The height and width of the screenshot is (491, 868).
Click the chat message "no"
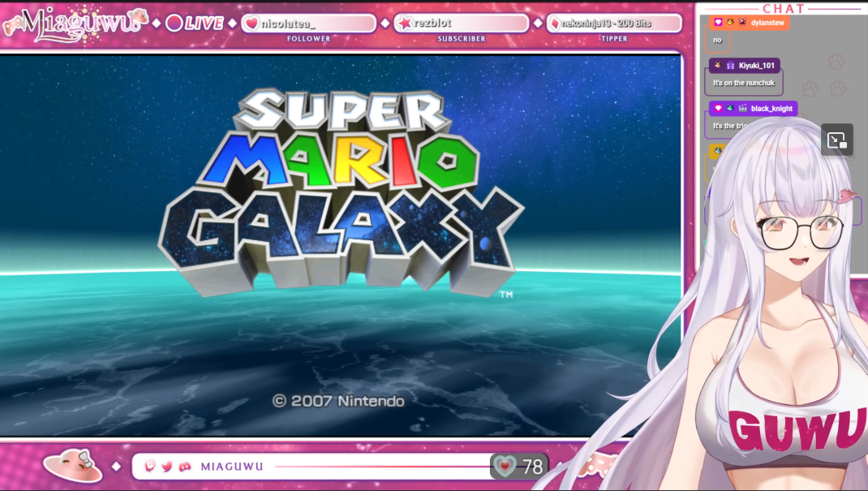point(717,41)
